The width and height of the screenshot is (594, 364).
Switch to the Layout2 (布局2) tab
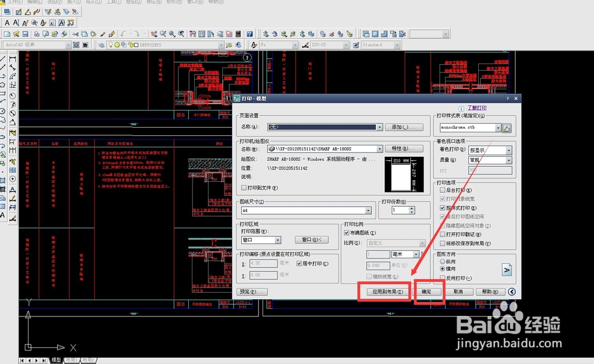point(89,360)
